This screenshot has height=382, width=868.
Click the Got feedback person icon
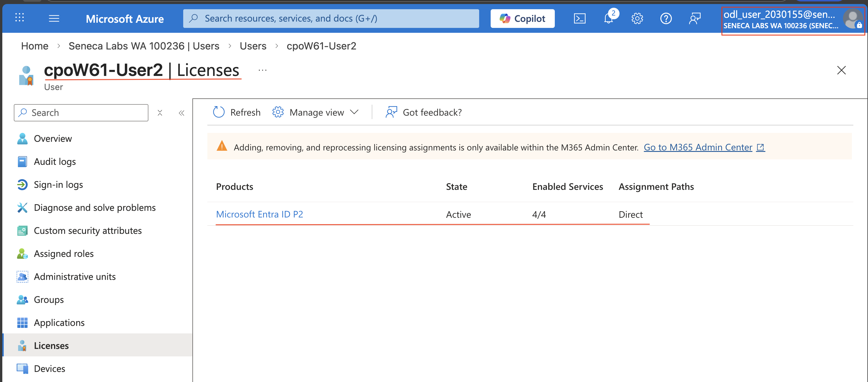(391, 112)
